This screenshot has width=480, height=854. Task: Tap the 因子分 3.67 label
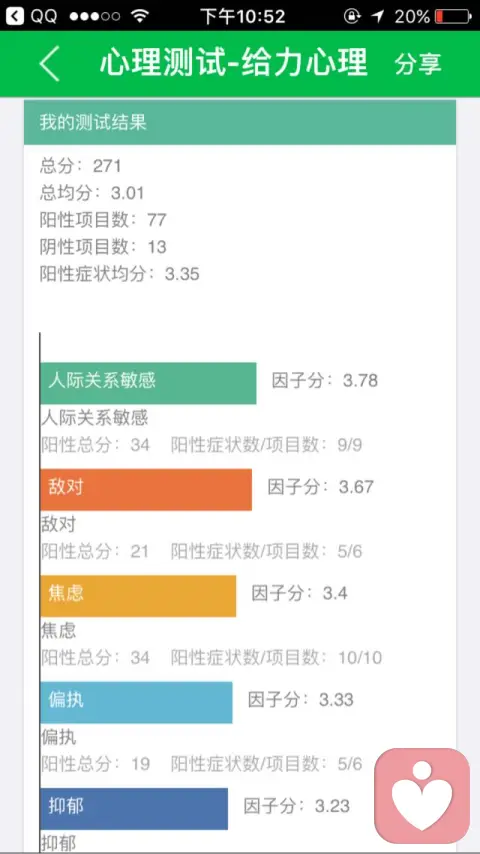320,486
